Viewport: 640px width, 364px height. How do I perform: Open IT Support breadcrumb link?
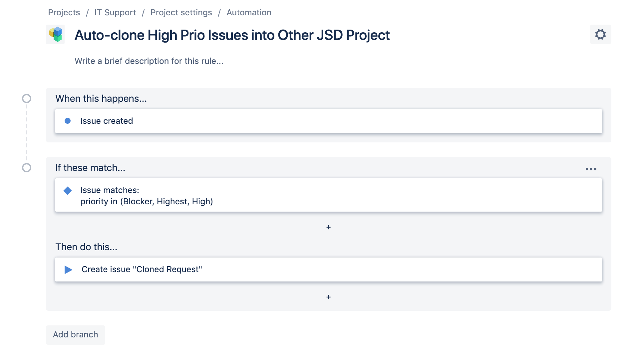(x=115, y=13)
